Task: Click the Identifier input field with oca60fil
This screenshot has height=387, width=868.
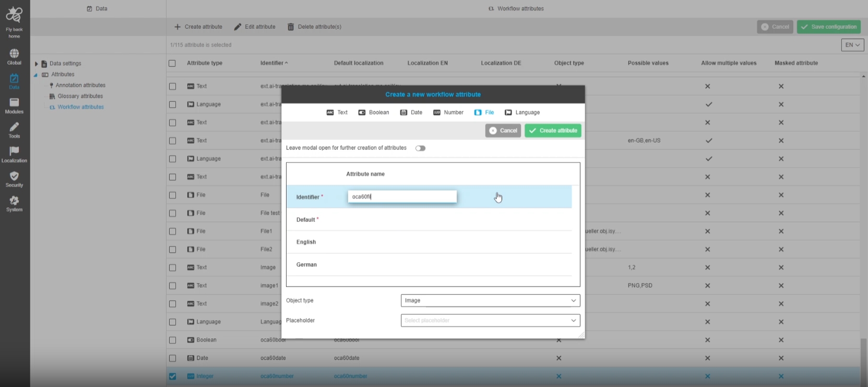Action: (x=402, y=197)
